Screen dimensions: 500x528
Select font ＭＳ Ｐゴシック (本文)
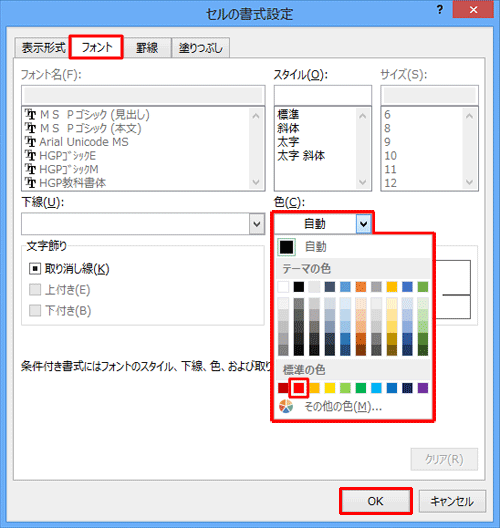[x=90, y=128]
